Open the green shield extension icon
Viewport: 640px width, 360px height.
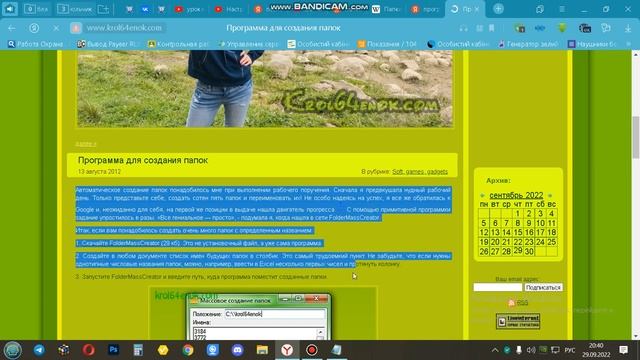coord(562,28)
